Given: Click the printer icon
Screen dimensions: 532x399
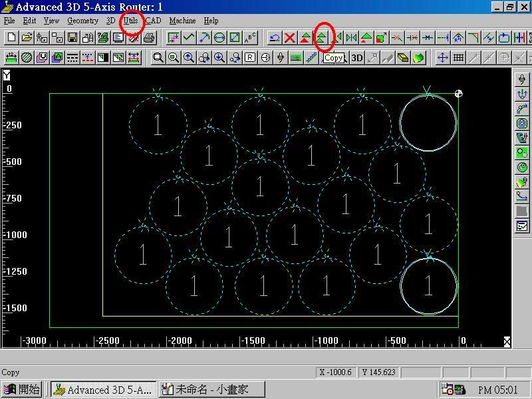Looking at the screenshot, I should [149, 37].
